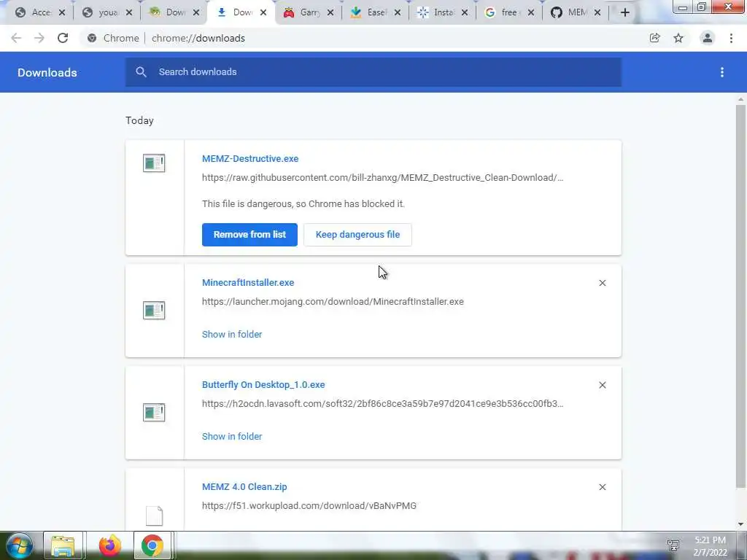
Task: Click the network tray icon
Action: click(x=673, y=545)
